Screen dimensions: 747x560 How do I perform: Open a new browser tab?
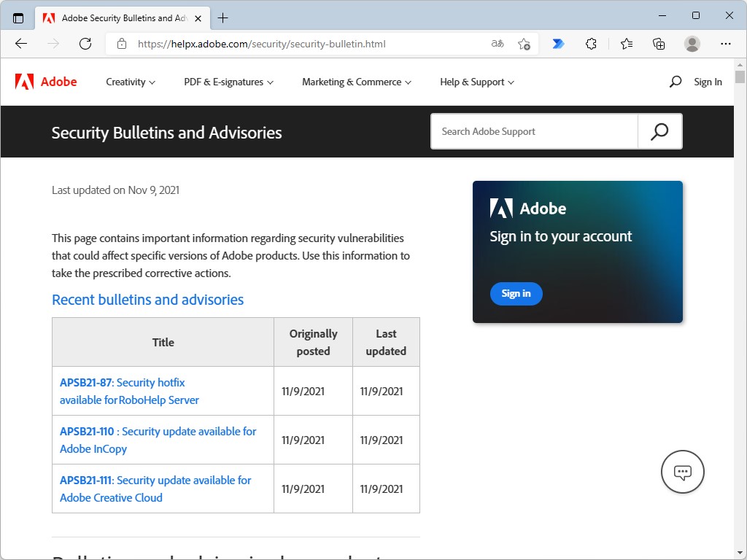click(x=223, y=17)
